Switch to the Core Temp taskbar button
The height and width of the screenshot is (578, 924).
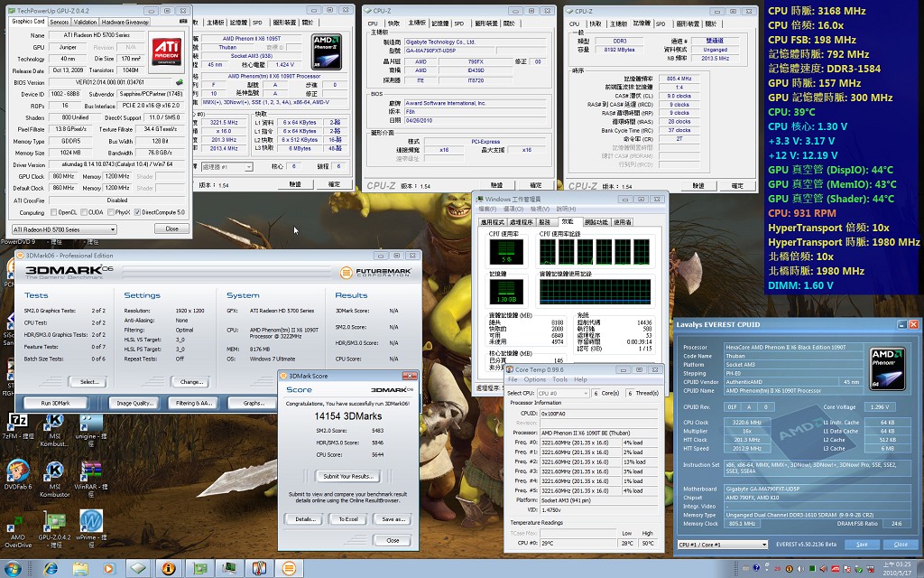click(259, 569)
